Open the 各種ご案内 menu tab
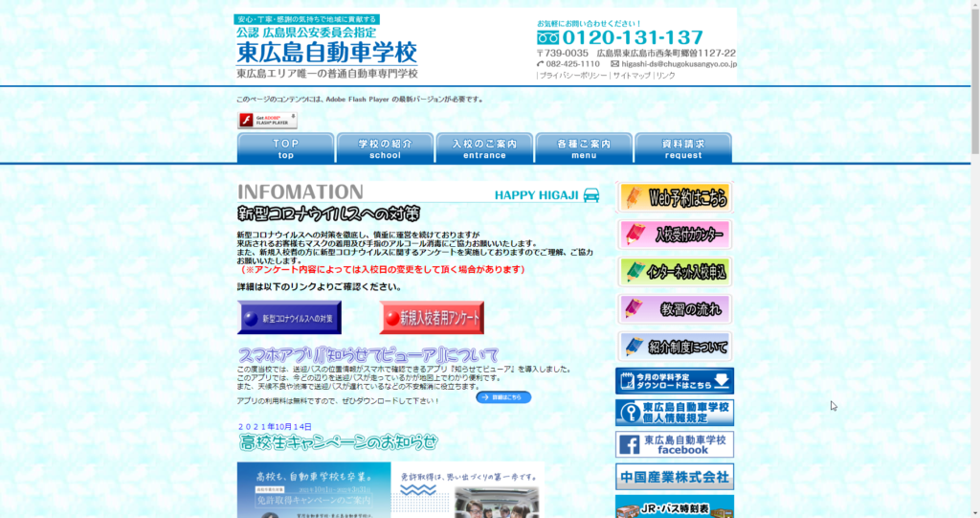This screenshot has width=980, height=518. pos(584,148)
